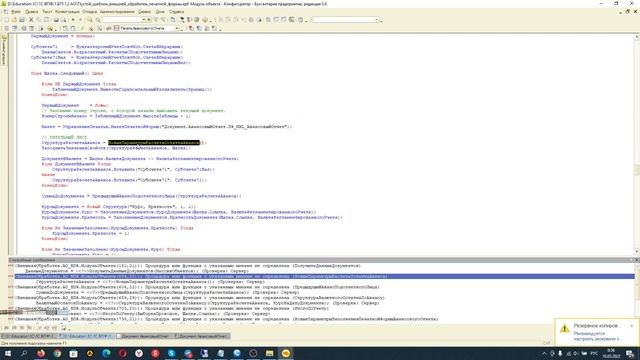
Task: Expand the procedure combo dropdown arrow
Action: (x=177, y=28)
